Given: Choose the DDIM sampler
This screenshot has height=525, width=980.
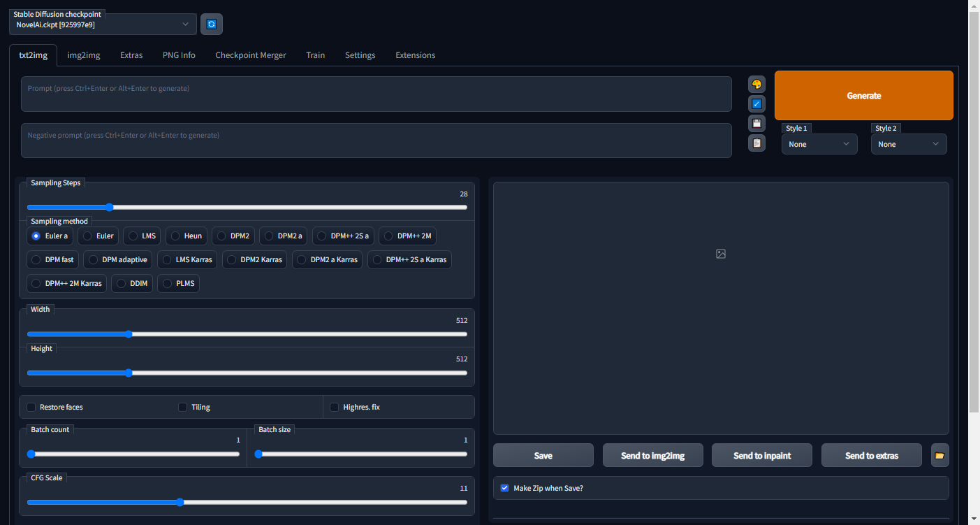Looking at the screenshot, I should pyautogui.click(x=133, y=283).
